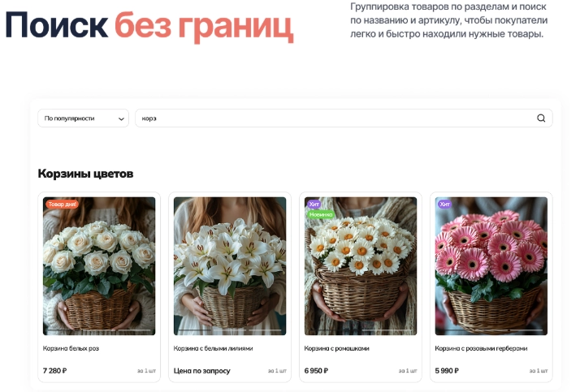Viewport: 580px width, 392px height.
Task: Open 'Корзина белых роз' product title
Action: 71,348
